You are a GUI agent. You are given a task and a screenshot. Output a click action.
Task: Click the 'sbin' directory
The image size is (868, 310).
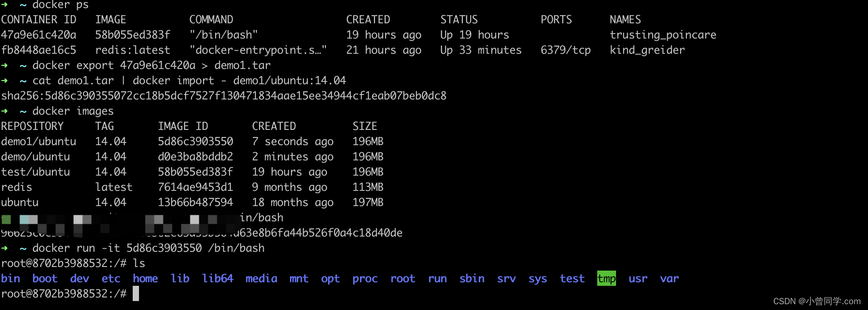point(472,279)
